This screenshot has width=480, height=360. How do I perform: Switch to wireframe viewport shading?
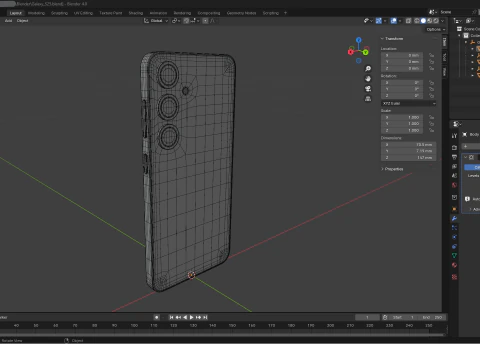tap(417, 21)
